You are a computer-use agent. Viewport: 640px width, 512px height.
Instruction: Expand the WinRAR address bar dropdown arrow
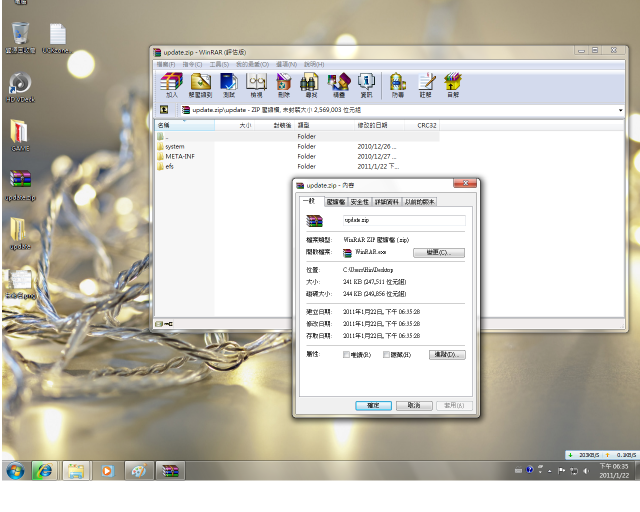click(620, 110)
